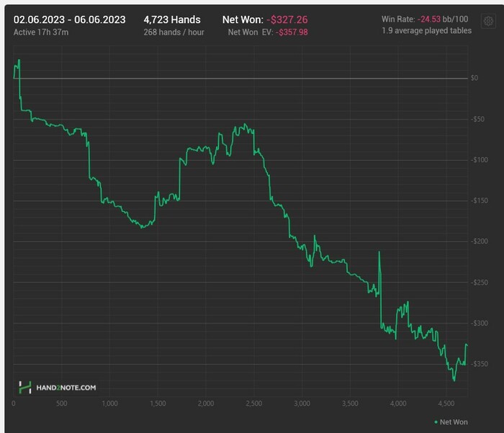Click the 3,500 hands axis label

(350, 403)
